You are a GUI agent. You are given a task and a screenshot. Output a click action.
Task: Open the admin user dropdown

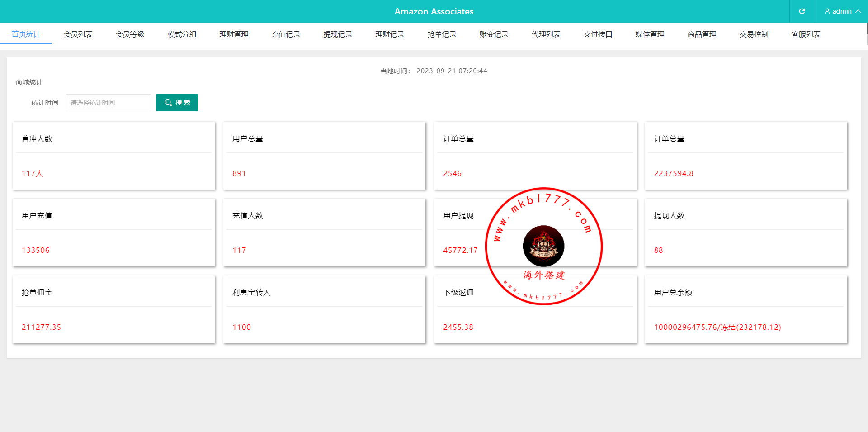click(842, 11)
